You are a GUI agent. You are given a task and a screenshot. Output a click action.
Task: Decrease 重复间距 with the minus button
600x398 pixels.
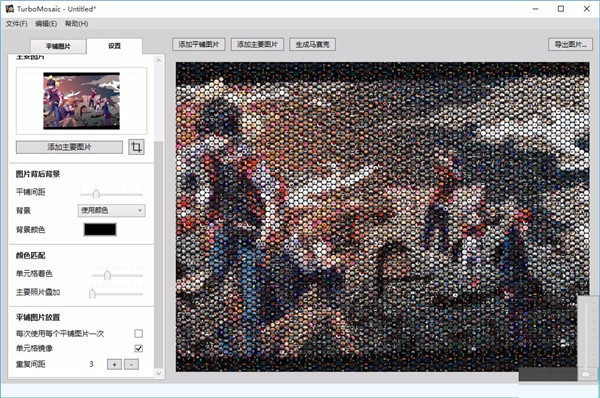tap(131, 364)
